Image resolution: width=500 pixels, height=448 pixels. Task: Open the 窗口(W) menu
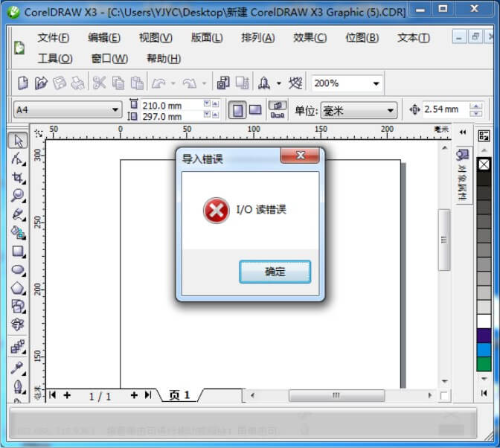pos(109,59)
